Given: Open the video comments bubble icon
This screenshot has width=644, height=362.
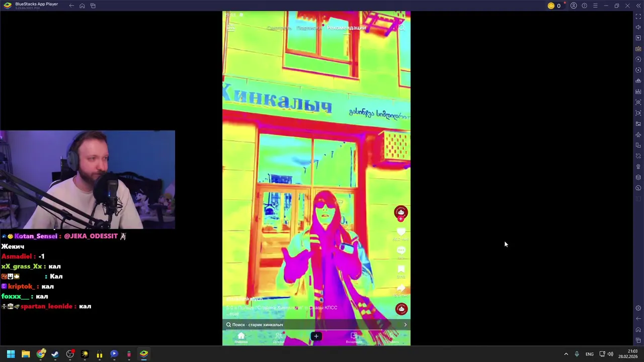Looking at the screenshot, I should (x=401, y=250).
